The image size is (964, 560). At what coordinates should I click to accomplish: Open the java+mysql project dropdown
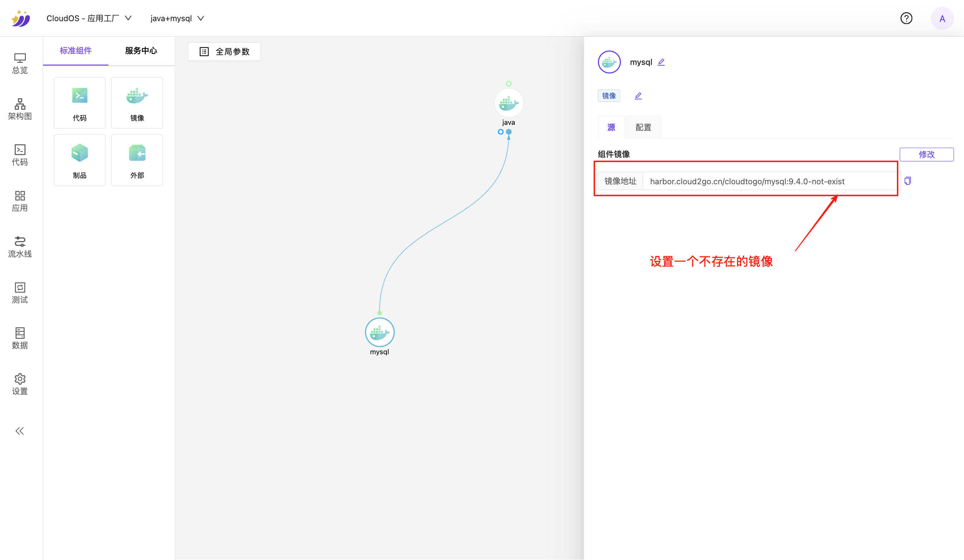coord(177,18)
